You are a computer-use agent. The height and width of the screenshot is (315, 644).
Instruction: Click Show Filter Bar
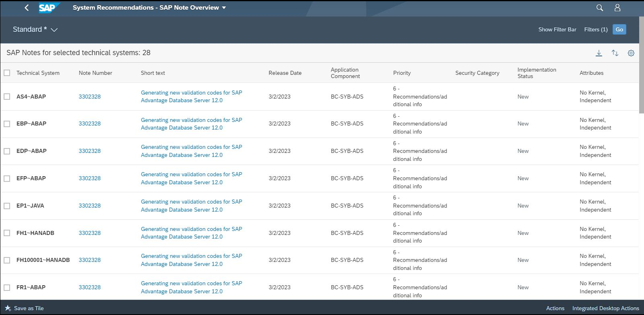[557, 29]
